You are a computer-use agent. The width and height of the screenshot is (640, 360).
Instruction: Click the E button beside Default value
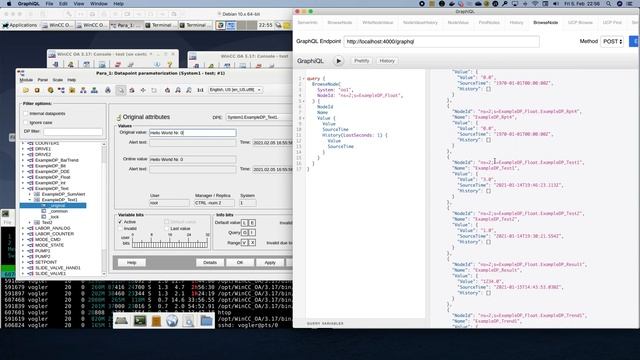(252, 223)
